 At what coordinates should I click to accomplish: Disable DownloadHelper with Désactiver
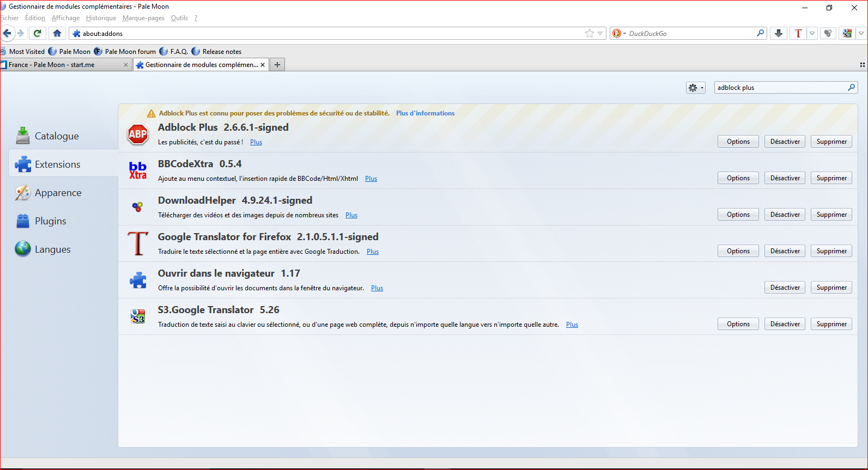(x=785, y=215)
